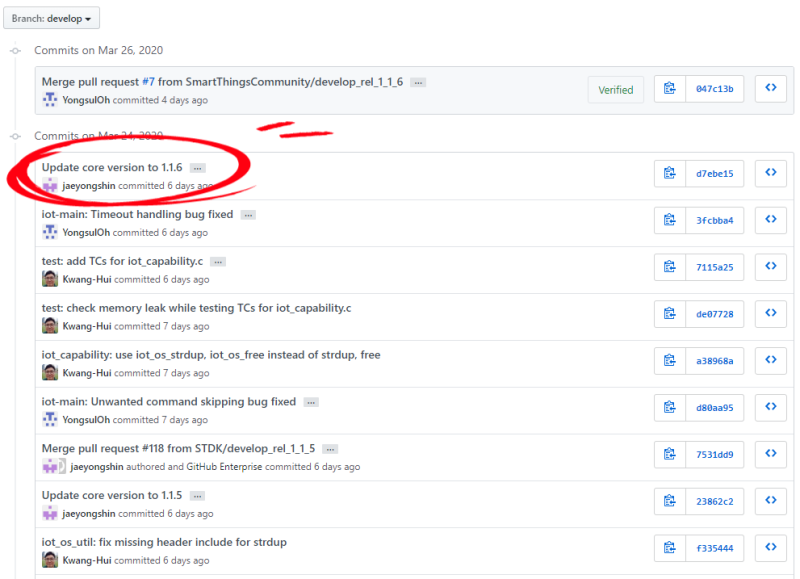Viewport: 800px width, 579px height.
Task: Open 'Merge pull request #118' commit title
Action: click(x=179, y=448)
